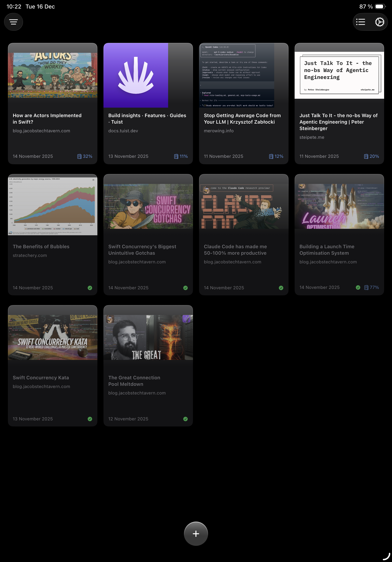
Task: Toggle read status on Swift Concurrency Kata
Action: coord(90,419)
